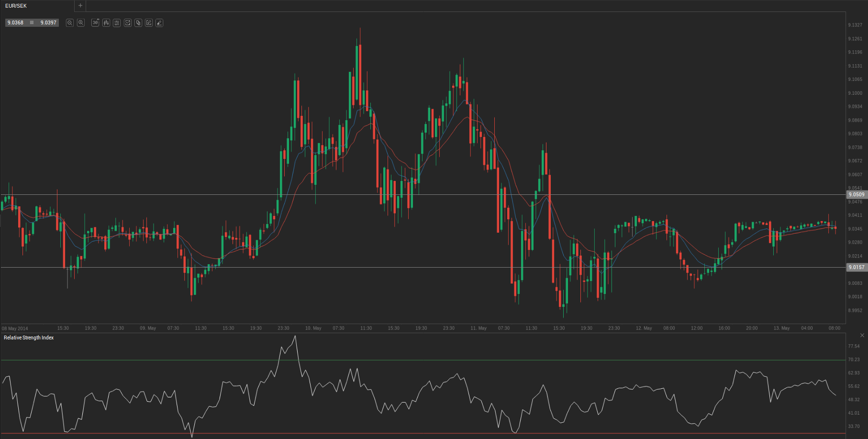This screenshot has width=868, height=439.
Task: Close the Relative Strength Index panel
Action: (x=862, y=336)
